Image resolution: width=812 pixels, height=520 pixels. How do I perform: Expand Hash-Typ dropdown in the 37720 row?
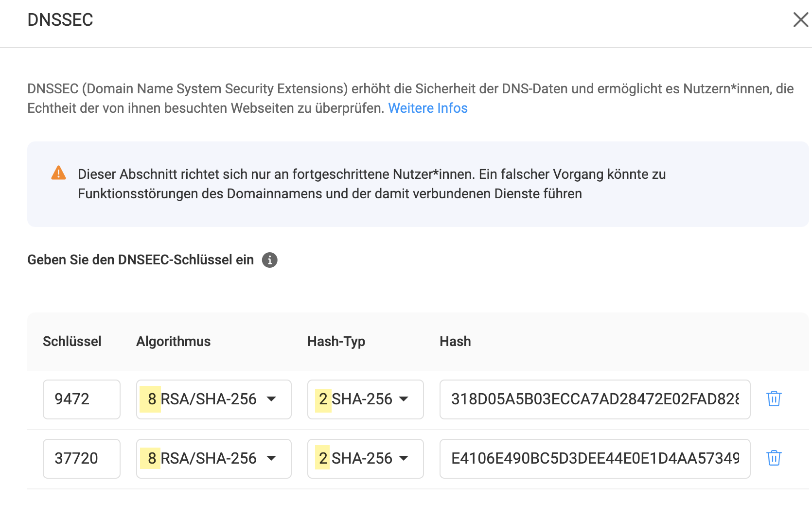tap(365, 459)
